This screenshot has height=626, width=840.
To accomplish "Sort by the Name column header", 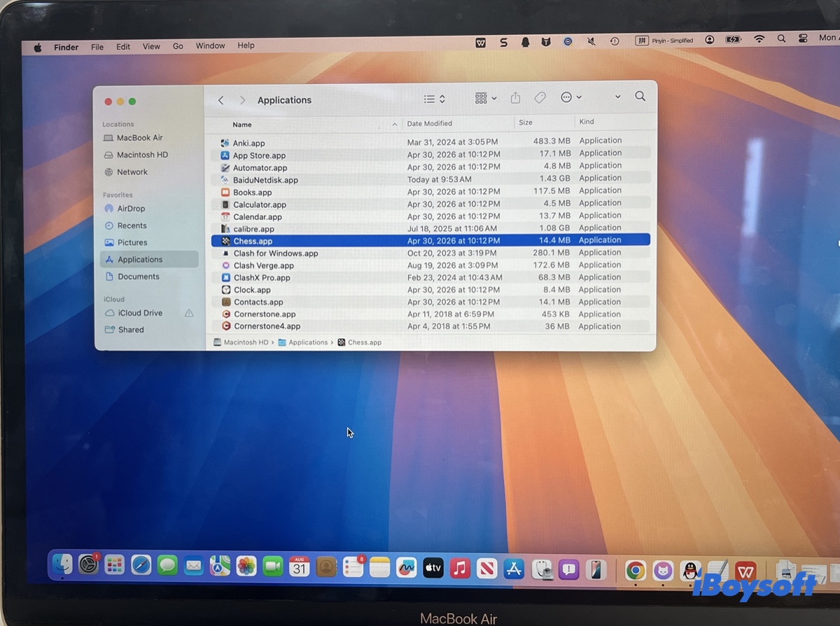I will (242, 125).
